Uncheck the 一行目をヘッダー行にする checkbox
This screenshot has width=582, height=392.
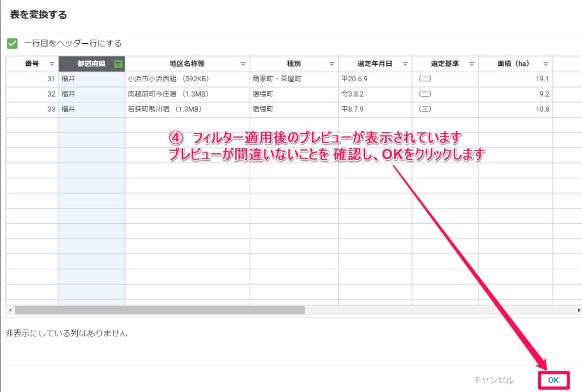pos(13,43)
